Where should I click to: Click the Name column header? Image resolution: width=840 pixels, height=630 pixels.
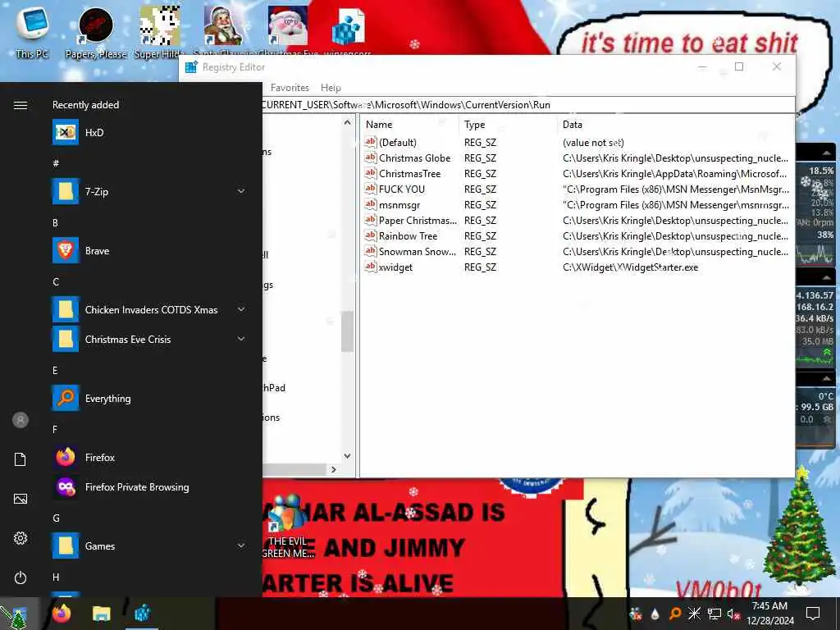(x=410, y=125)
